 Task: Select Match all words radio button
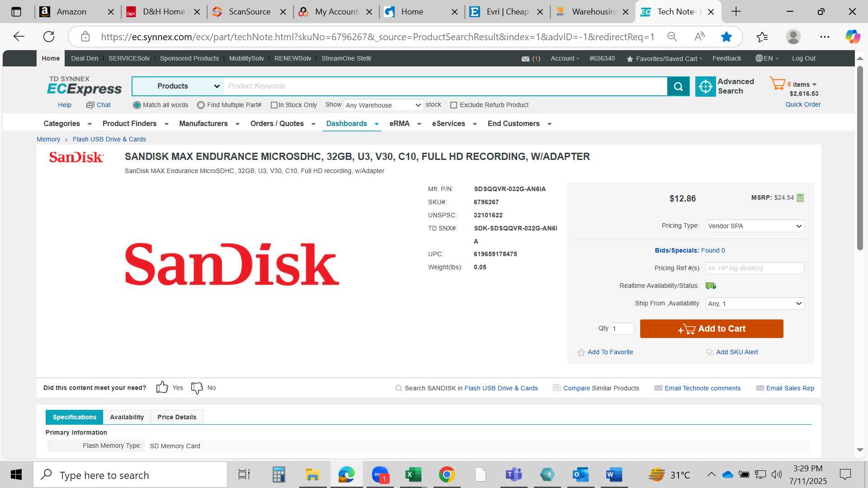[x=137, y=105]
